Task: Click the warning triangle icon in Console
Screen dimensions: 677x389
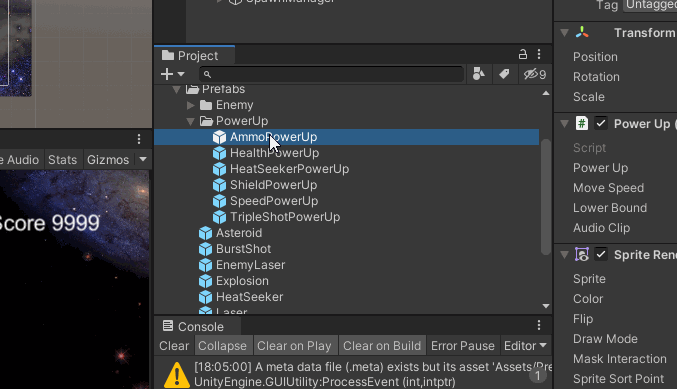Action: (x=177, y=375)
